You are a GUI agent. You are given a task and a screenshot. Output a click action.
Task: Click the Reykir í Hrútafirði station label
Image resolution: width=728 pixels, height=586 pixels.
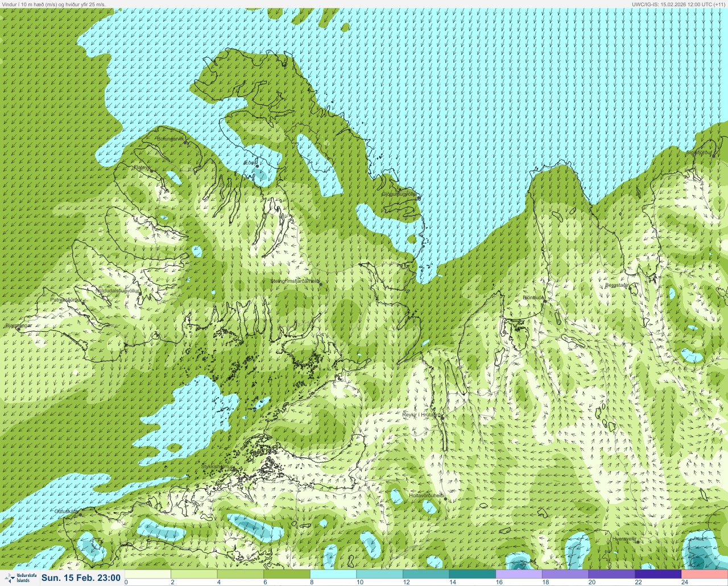coord(421,415)
